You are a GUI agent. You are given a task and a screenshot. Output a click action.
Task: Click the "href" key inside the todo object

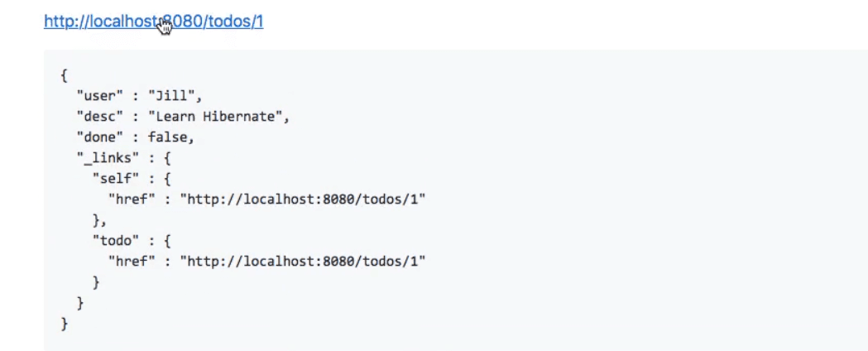(132, 262)
